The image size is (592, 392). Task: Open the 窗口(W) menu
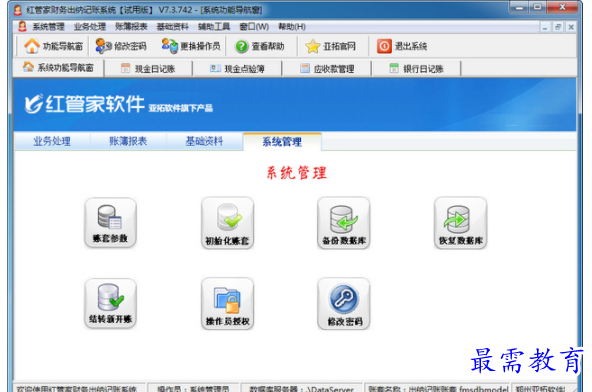pos(254,27)
